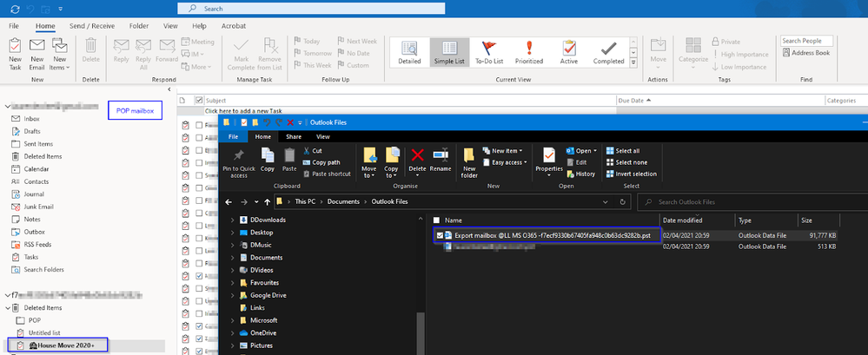Click Copy path in Explorer ribbon

coord(321,162)
